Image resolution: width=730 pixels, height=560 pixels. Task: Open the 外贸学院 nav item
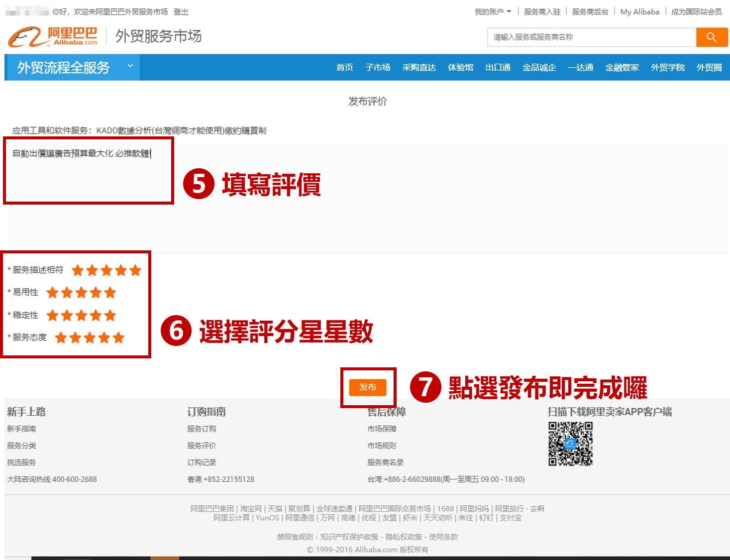tap(667, 68)
